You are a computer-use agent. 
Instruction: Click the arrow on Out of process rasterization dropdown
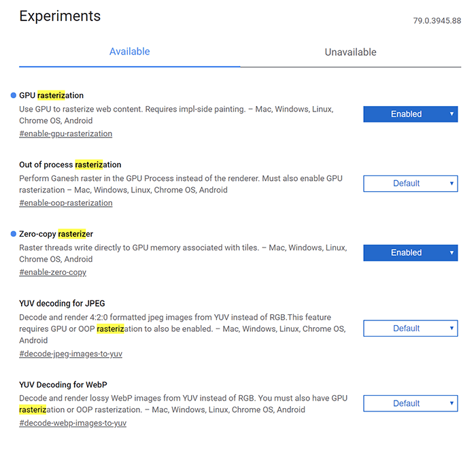[x=452, y=184]
